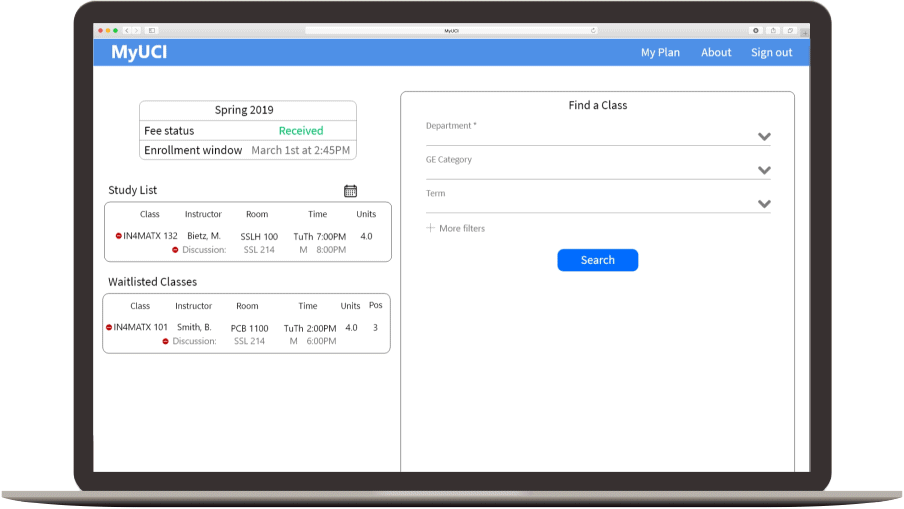Toggle the browser sidebar button
This screenshot has height=509, width=904.
(152, 31)
